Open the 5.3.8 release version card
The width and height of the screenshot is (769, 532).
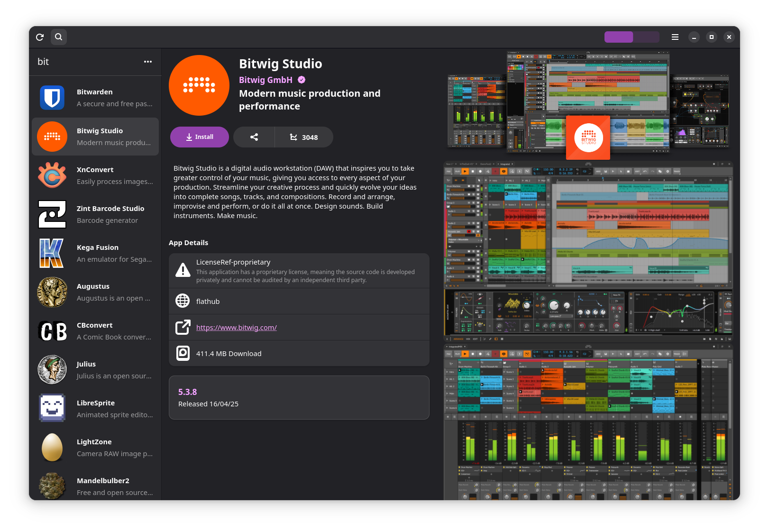pyautogui.click(x=299, y=397)
